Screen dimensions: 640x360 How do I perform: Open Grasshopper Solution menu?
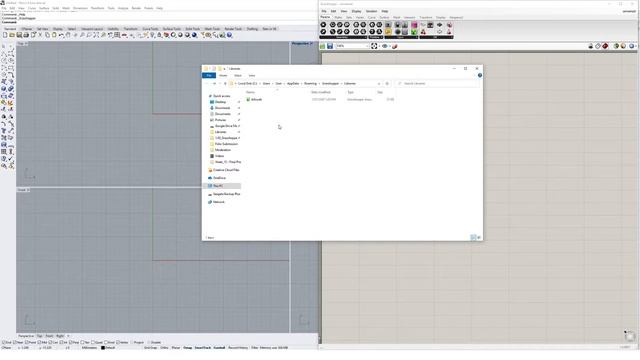[x=371, y=11]
